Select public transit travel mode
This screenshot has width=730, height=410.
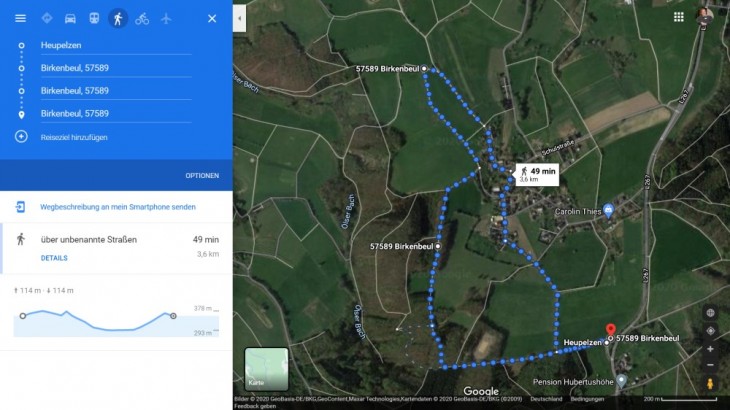pyautogui.click(x=94, y=18)
